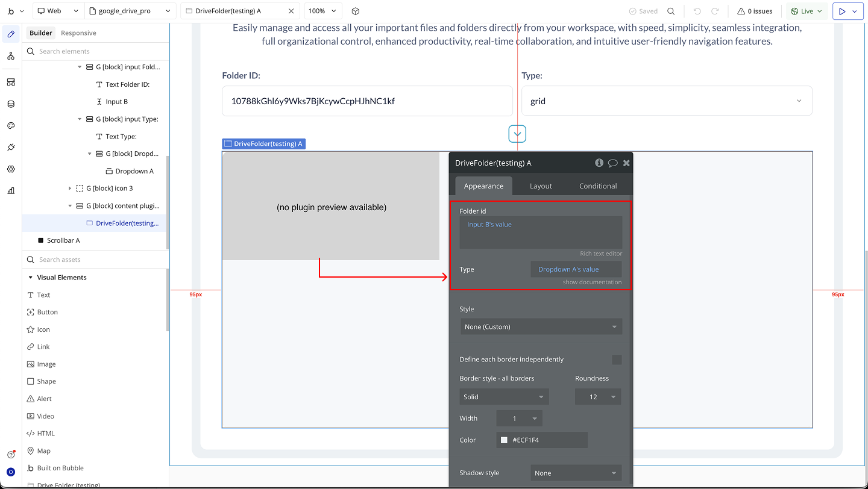Switch to the Layout tab
Image resolution: width=868 pixels, height=489 pixels.
(x=541, y=186)
